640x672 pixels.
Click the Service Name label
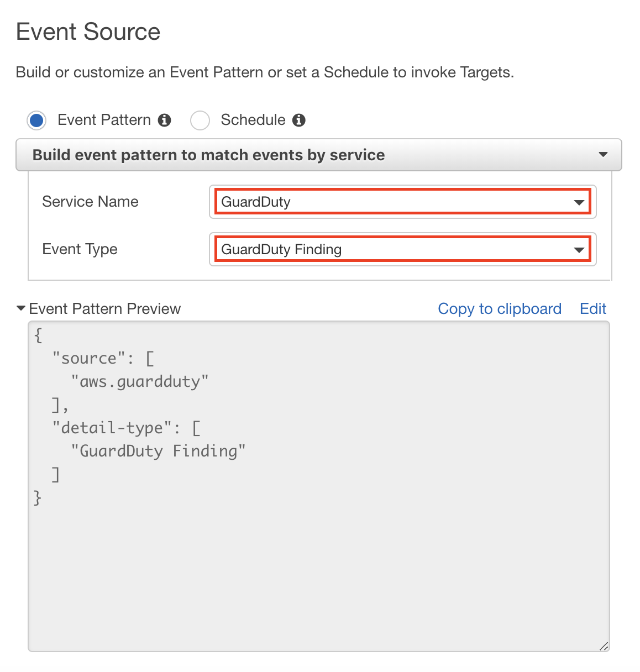[x=90, y=201]
